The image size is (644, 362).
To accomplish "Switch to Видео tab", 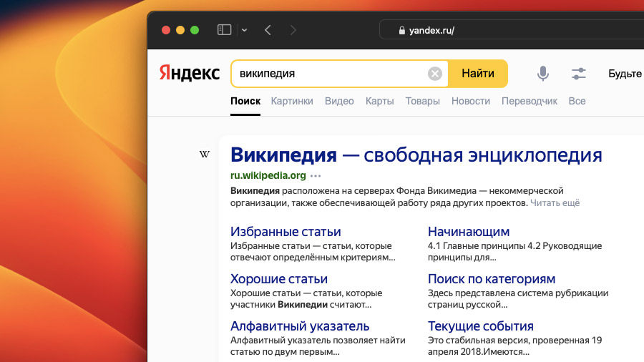I will (339, 101).
